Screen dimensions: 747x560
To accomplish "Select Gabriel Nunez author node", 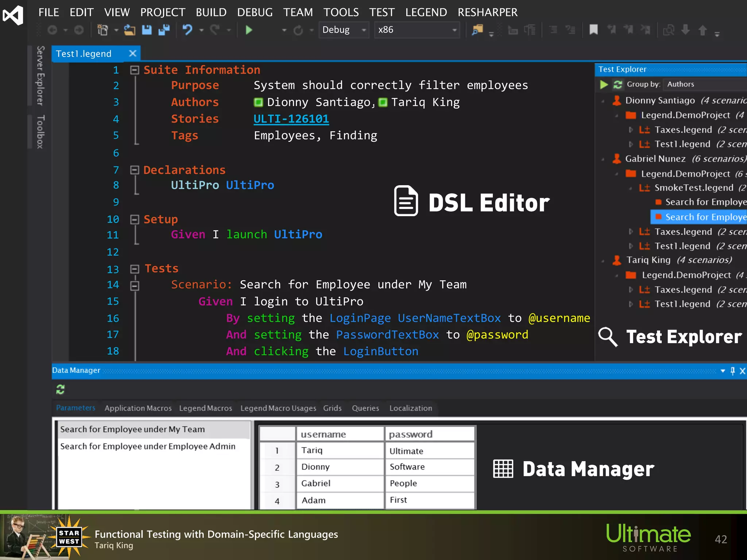I will [x=655, y=159].
